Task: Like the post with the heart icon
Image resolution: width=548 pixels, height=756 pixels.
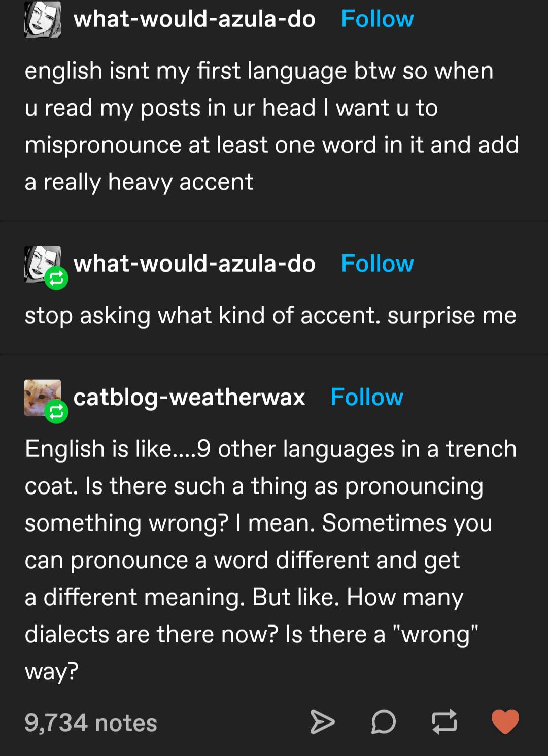Action: click(x=505, y=721)
